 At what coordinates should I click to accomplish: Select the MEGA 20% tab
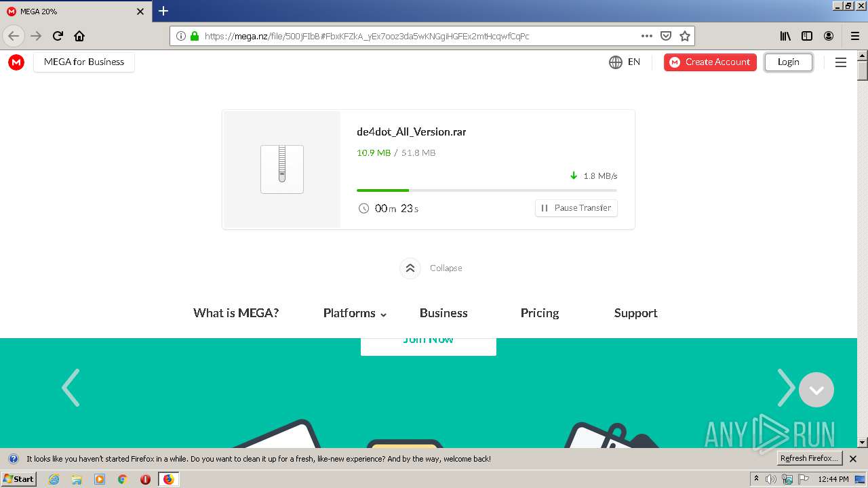click(x=75, y=12)
